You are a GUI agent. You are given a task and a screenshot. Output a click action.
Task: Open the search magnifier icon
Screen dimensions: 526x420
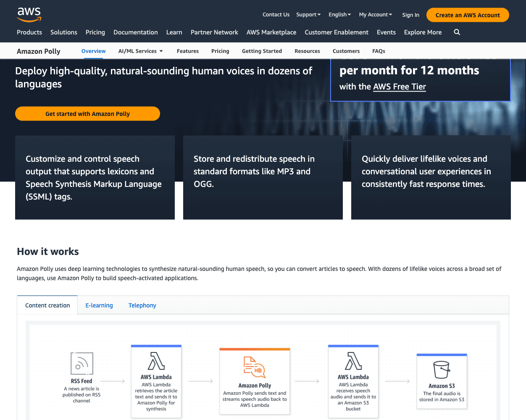pos(457,32)
